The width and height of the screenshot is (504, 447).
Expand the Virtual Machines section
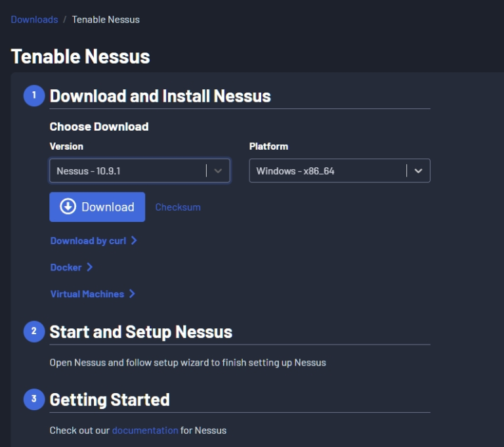click(93, 293)
